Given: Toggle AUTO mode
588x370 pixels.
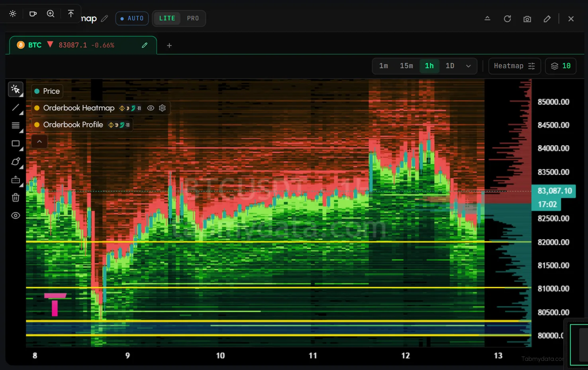Looking at the screenshot, I should pyautogui.click(x=132, y=18).
